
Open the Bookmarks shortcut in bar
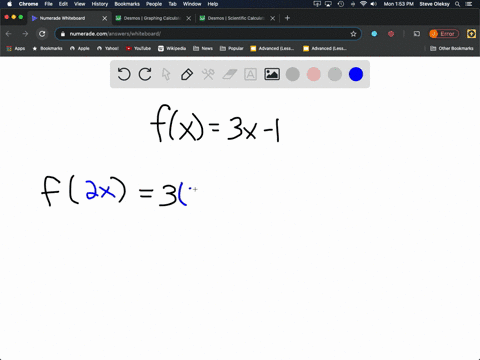tap(47, 48)
